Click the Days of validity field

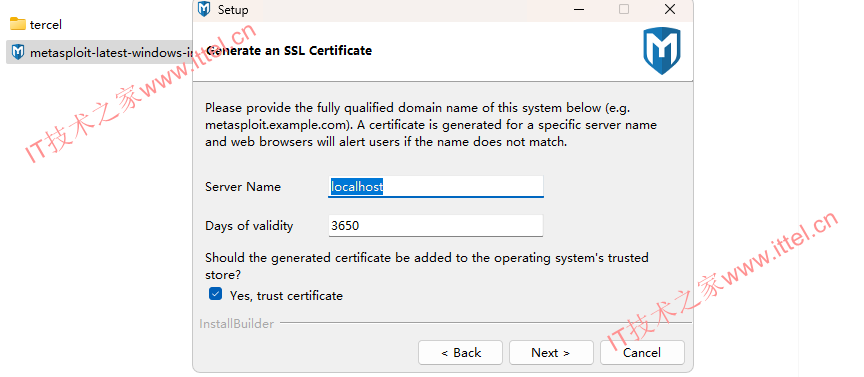point(436,225)
